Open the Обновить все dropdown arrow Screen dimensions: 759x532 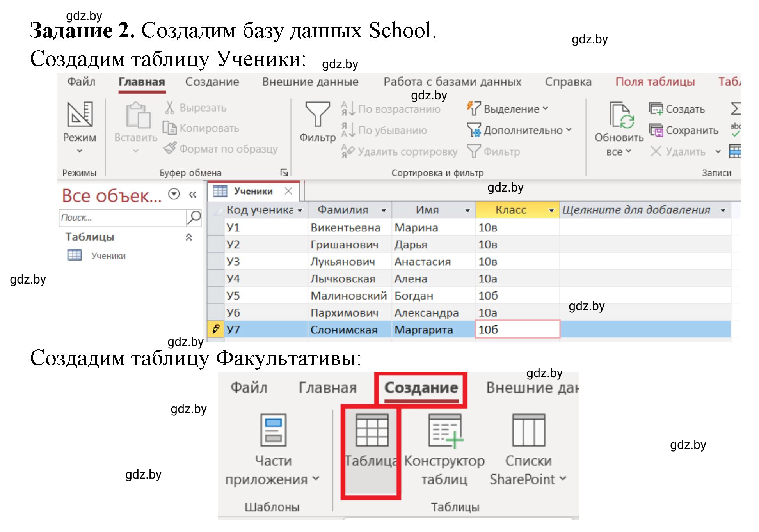point(628,151)
